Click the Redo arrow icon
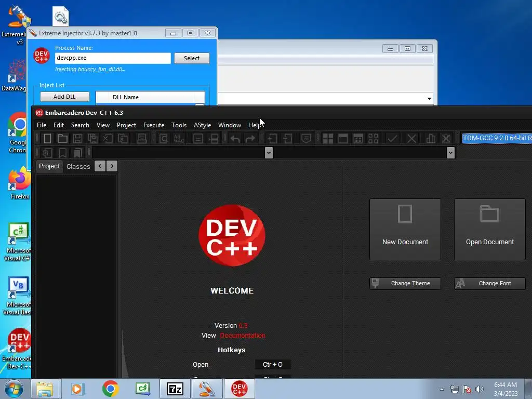The image size is (532, 399). click(x=250, y=138)
